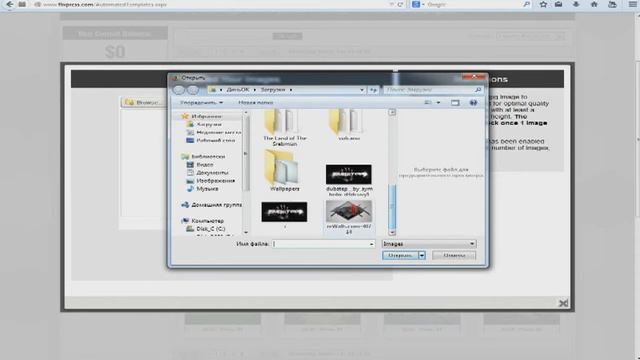Select The Land of The folder
640x360 pixels.
click(x=284, y=127)
